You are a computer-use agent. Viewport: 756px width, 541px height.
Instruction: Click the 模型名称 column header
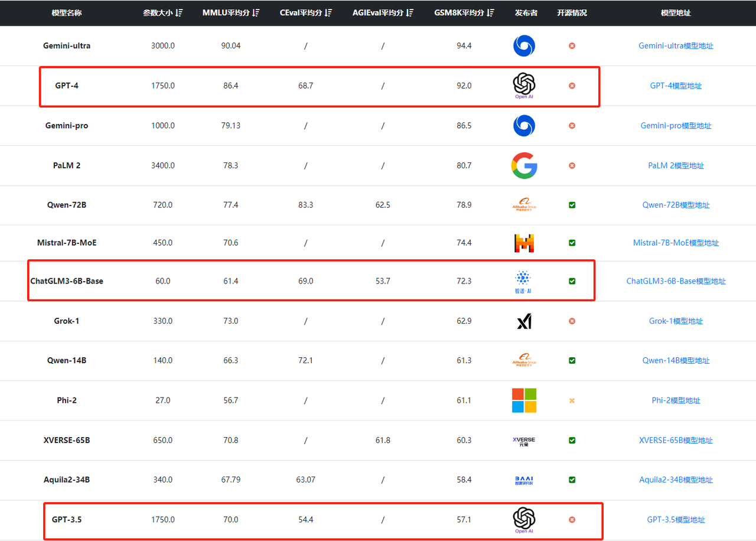(66, 13)
